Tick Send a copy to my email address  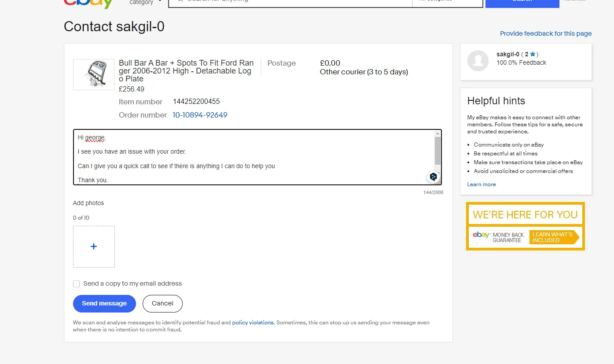tap(77, 284)
